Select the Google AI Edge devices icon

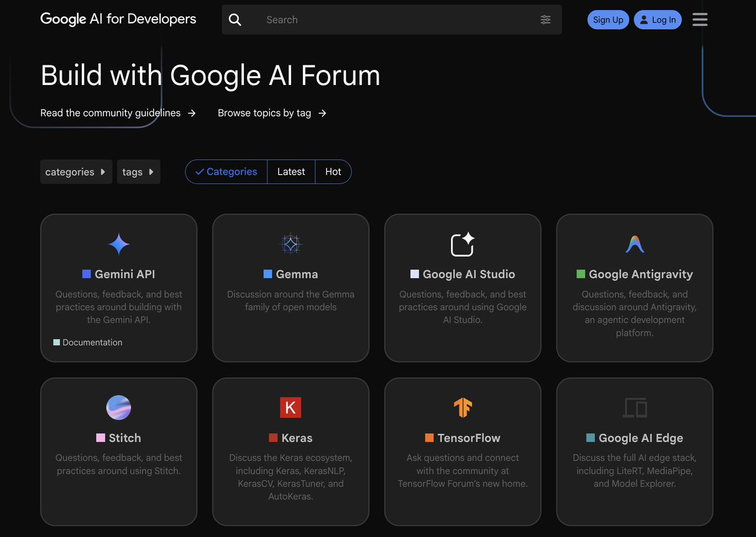(634, 408)
